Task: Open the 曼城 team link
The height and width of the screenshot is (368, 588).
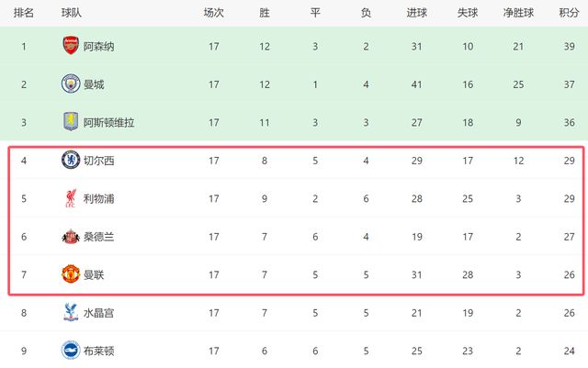Action: pos(94,84)
